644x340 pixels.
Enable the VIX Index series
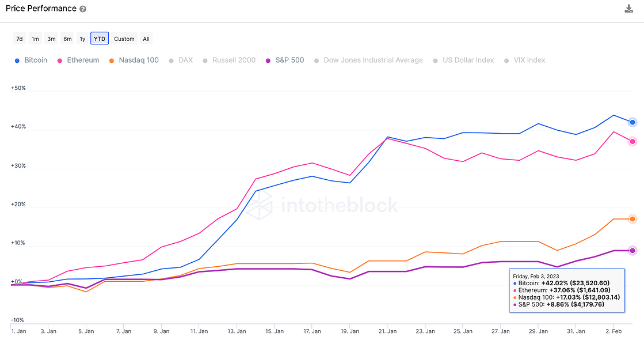tap(525, 60)
